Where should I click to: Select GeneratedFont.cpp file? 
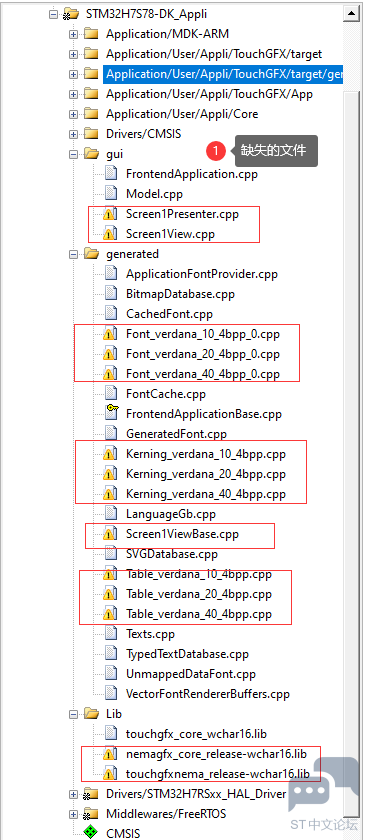tap(176, 434)
